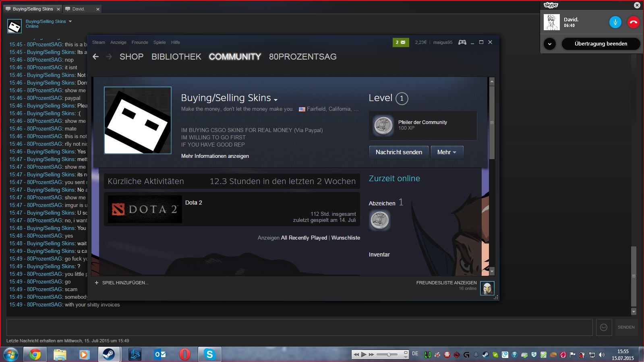Click Mehr Informationen anzeigen link
This screenshot has width=644, height=362.
click(x=215, y=156)
